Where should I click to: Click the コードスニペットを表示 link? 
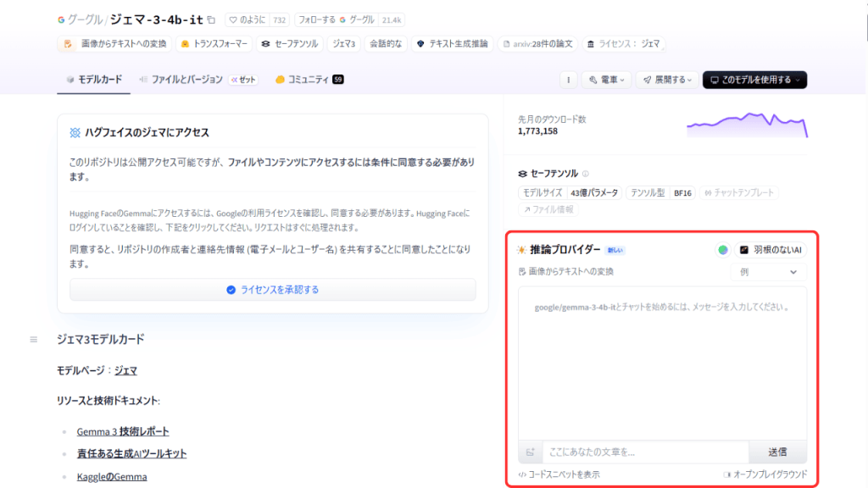(559, 474)
